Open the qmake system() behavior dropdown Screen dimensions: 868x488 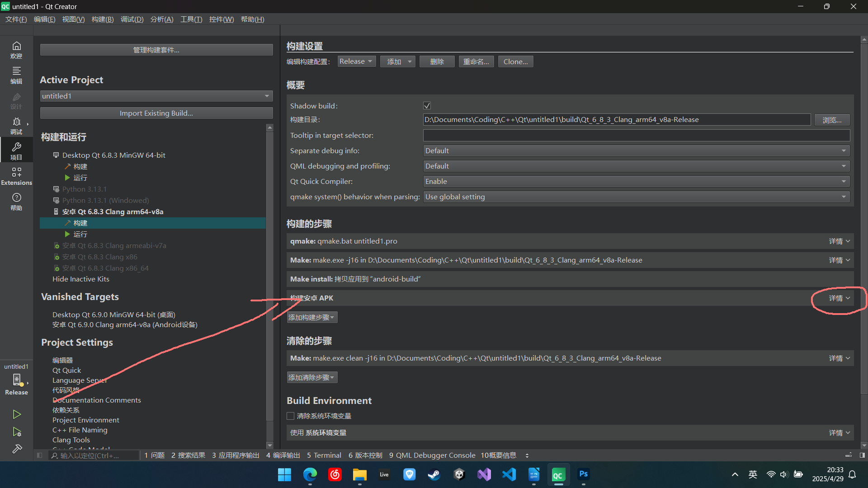pos(636,197)
